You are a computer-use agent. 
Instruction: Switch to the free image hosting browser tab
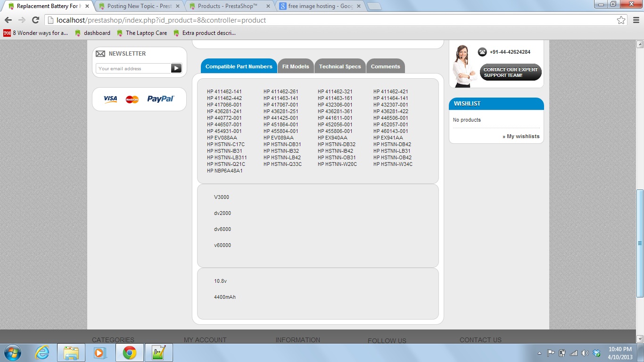coord(321,6)
